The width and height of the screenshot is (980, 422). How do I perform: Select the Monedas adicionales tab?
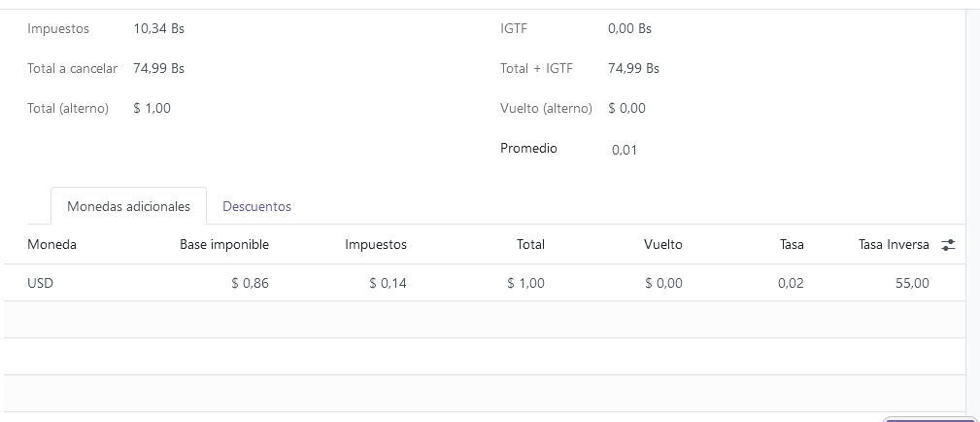pos(128,206)
